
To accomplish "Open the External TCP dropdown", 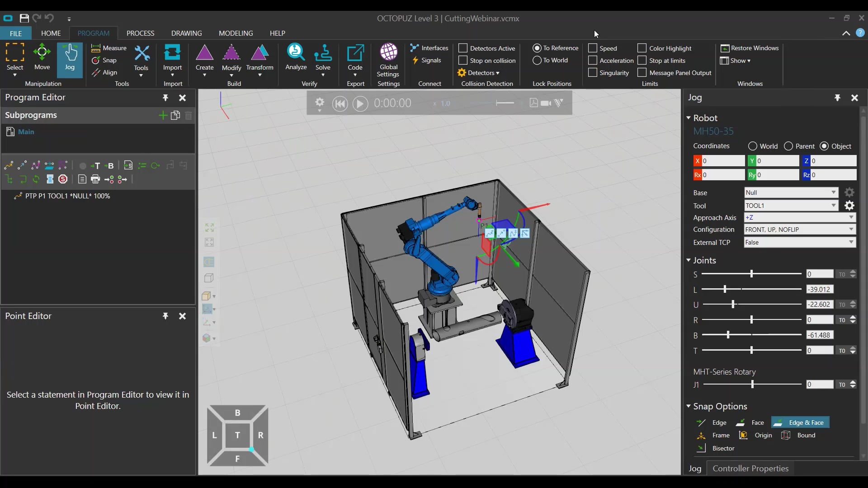I will click(x=800, y=243).
